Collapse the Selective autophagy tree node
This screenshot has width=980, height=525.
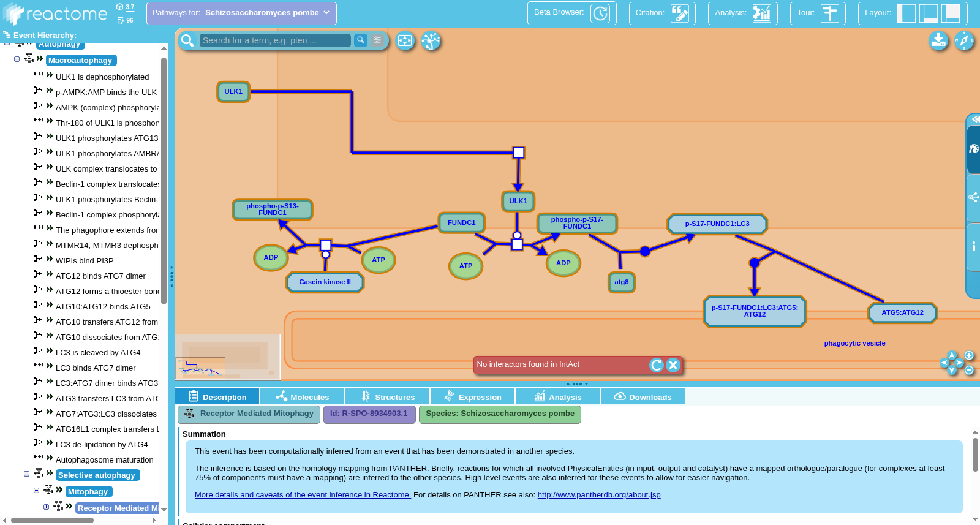pos(26,474)
